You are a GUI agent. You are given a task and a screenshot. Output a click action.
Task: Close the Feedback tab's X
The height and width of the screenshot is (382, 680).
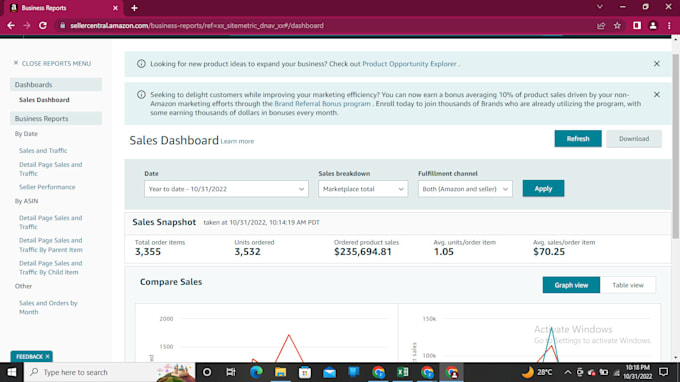click(x=47, y=356)
